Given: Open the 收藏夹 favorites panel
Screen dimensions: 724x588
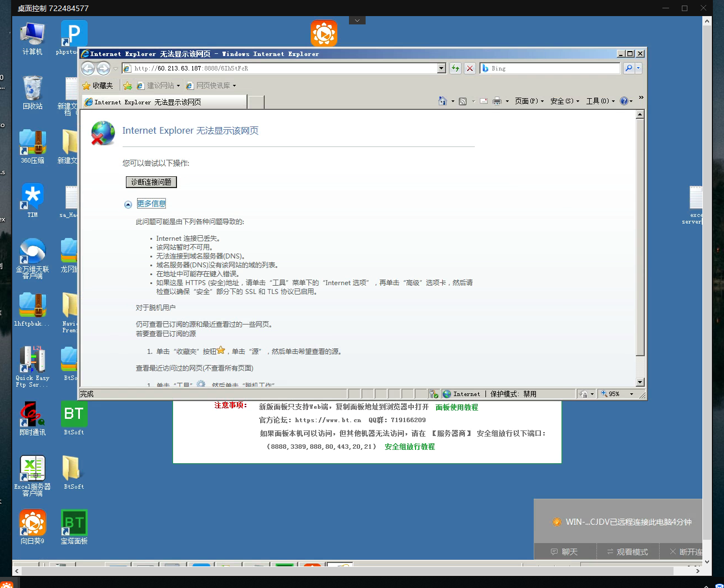Looking at the screenshot, I should (98, 85).
